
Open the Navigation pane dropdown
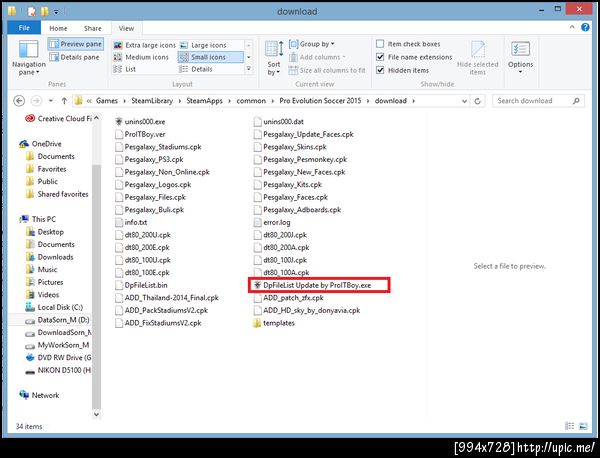click(29, 58)
